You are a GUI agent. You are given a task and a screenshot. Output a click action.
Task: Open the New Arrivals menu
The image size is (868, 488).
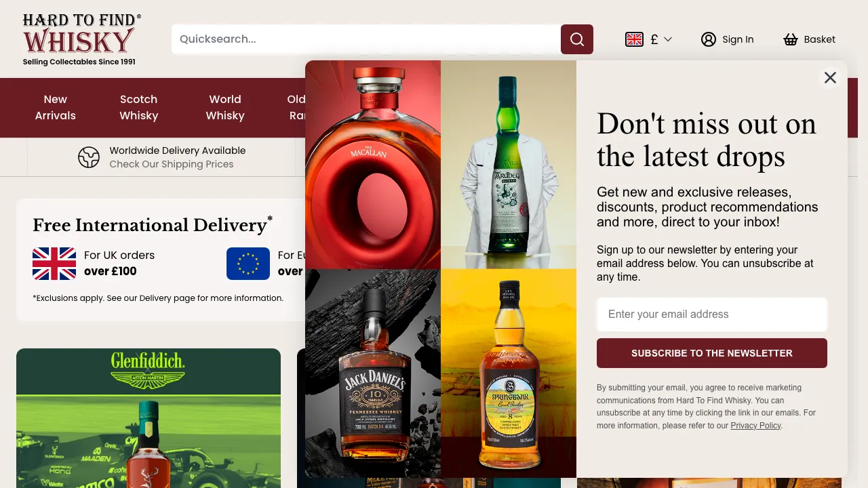55,107
